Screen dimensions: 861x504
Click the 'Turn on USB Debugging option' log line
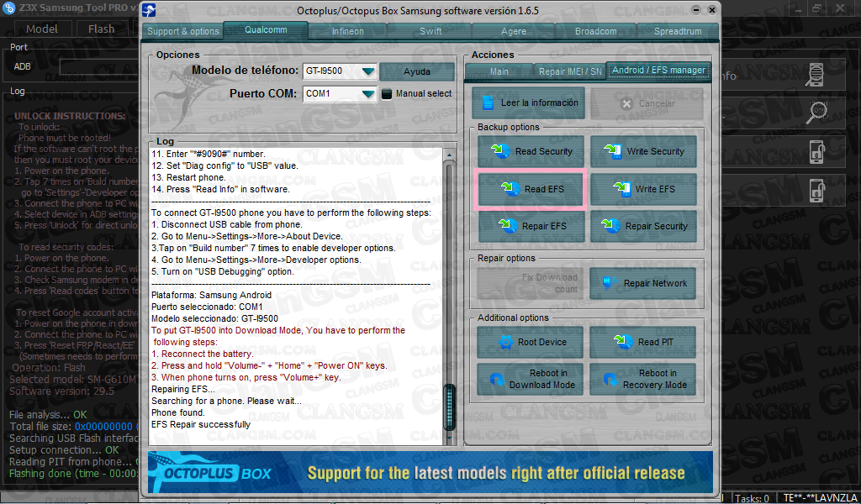point(222,271)
